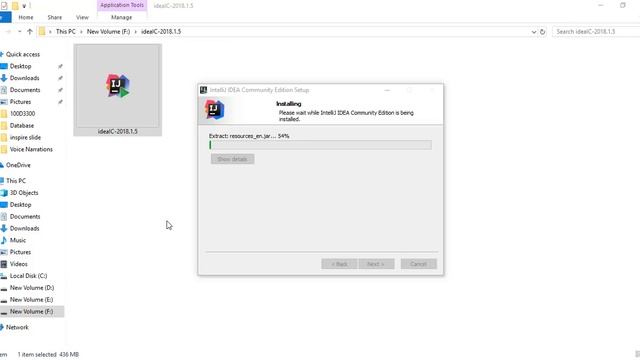Open the Customize Quick Access Toolbar dropdown arrow
This screenshot has height=360, width=640.
click(x=24, y=6)
